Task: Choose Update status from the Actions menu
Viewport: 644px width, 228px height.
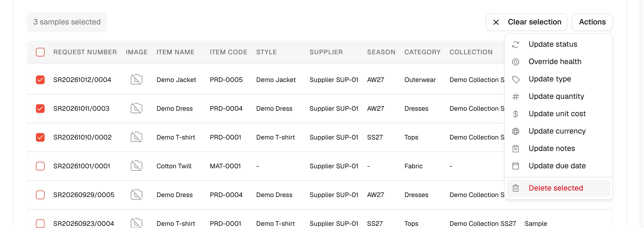Action: point(559,44)
